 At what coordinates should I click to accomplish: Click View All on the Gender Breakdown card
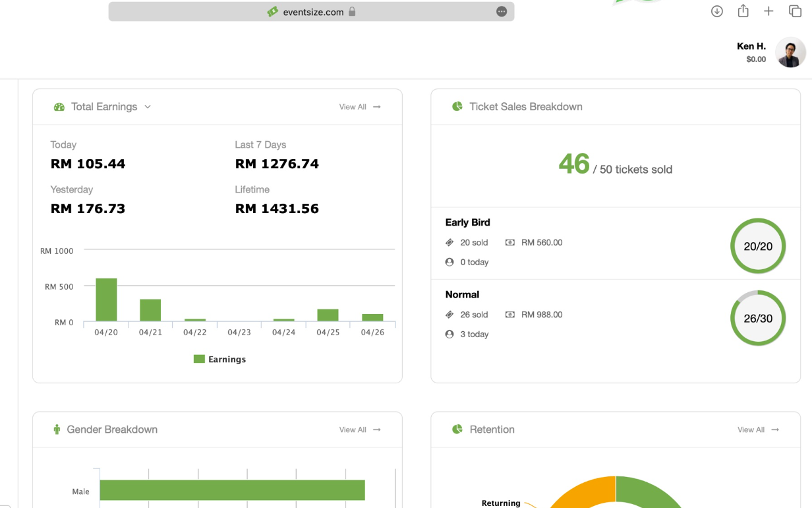pos(358,429)
